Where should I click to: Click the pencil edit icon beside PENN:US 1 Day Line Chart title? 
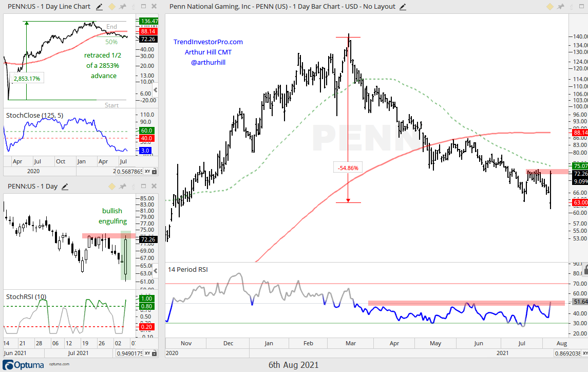[99, 7]
